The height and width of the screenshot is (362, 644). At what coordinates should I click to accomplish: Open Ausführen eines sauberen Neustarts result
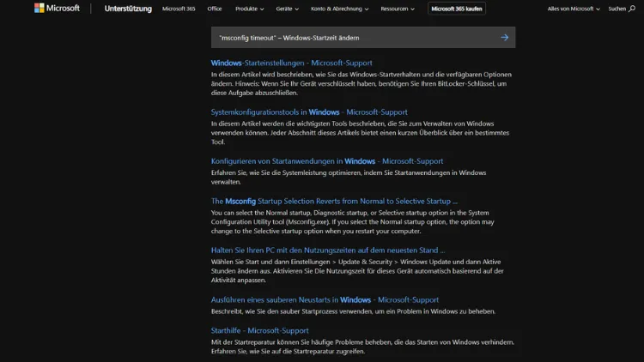pyautogui.click(x=325, y=299)
